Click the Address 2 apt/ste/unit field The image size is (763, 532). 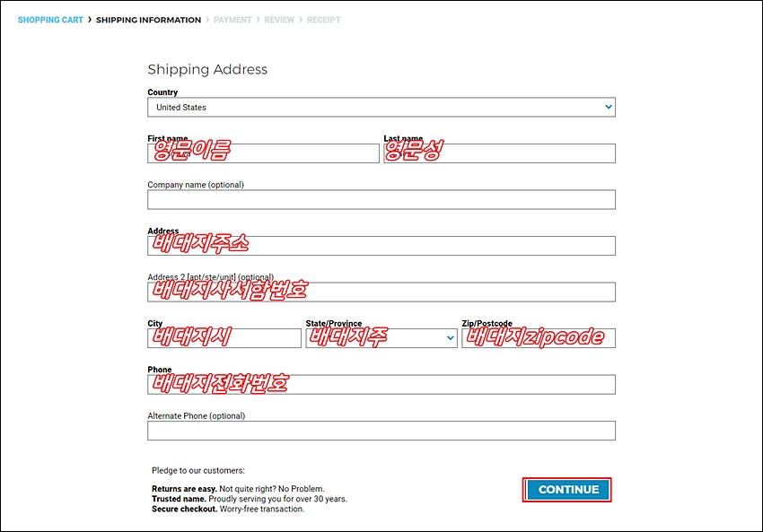point(381,292)
